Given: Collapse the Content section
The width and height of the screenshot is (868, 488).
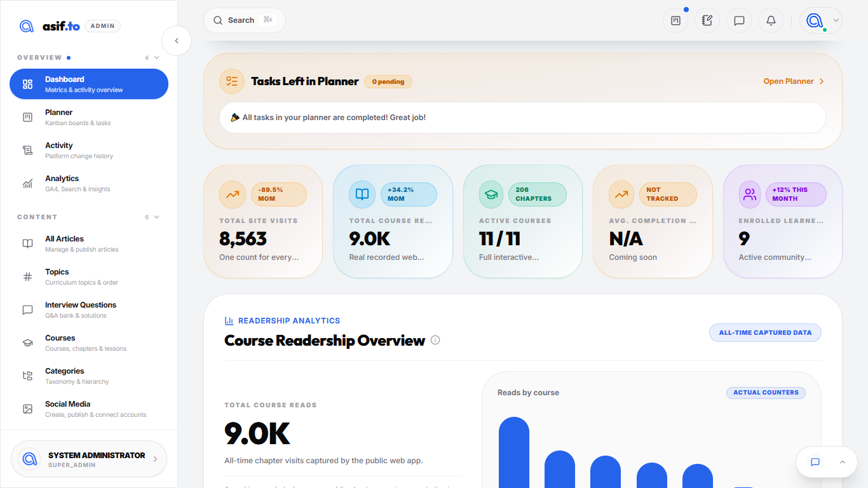Looking at the screenshot, I should pos(157,217).
